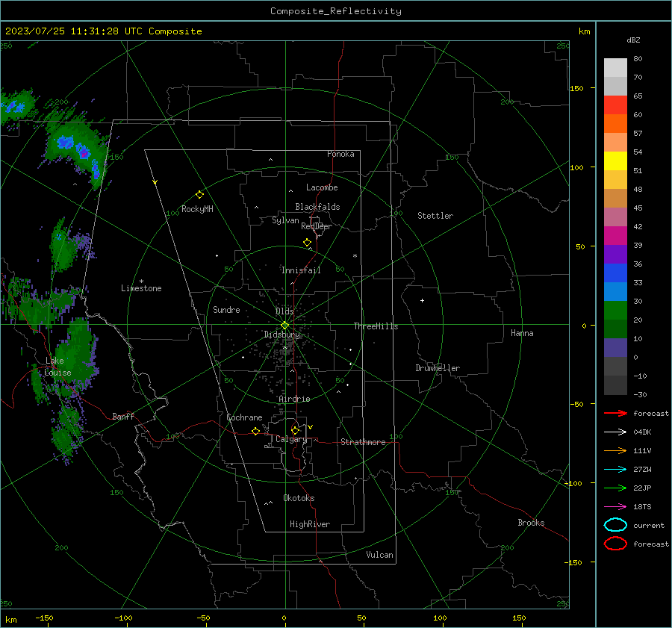The height and width of the screenshot is (628, 672).
Task: Click the orange 111V arrow legend icon
Action: (615, 450)
